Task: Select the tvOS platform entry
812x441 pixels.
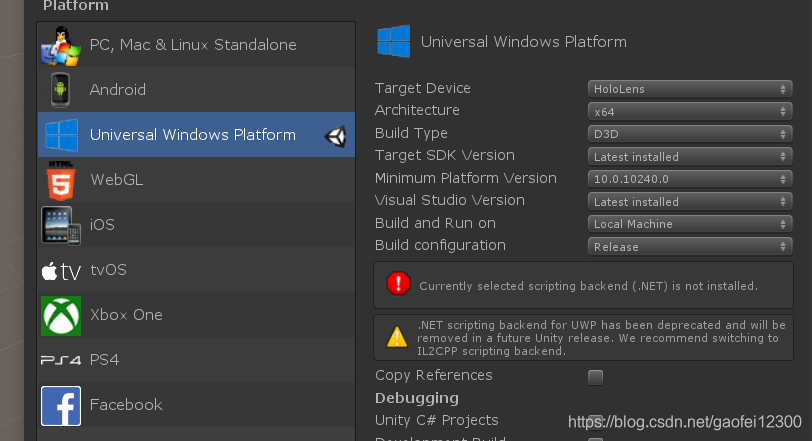Action: [196, 270]
